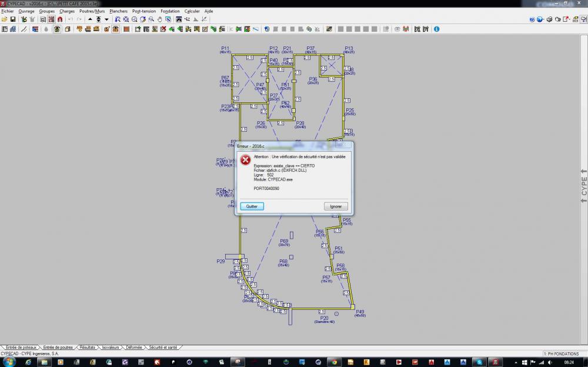The width and height of the screenshot is (588, 367).
Task: Open the Ouvrage menu
Action: click(x=26, y=11)
